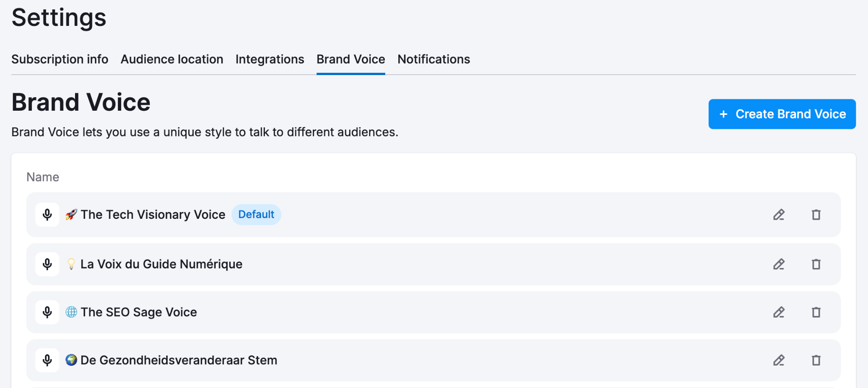868x388 pixels.
Task: Click the trash icon for The SEO Sage Voice
Action: [816, 313]
